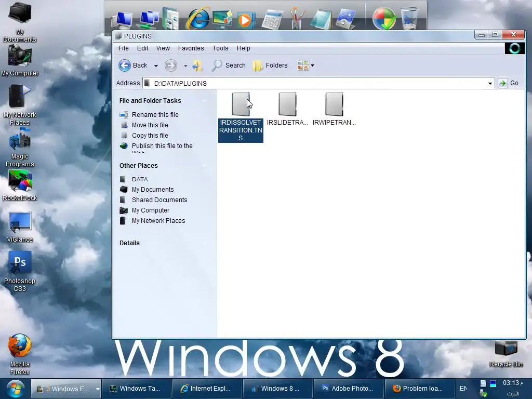Open the Tools menu
The height and width of the screenshot is (399, 532).
(220, 48)
